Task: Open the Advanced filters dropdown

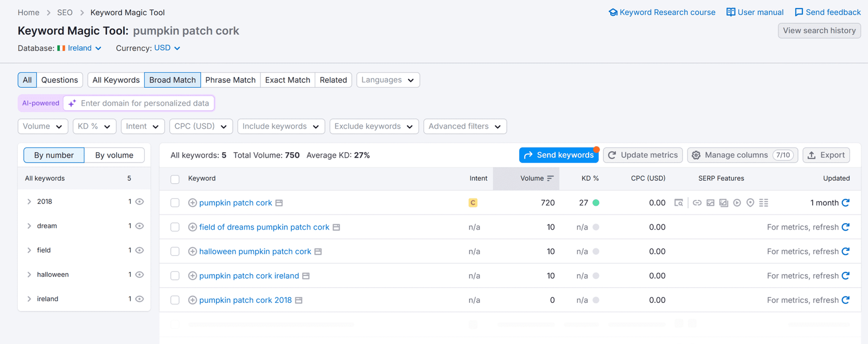Action: pyautogui.click(x=465, y=126)
